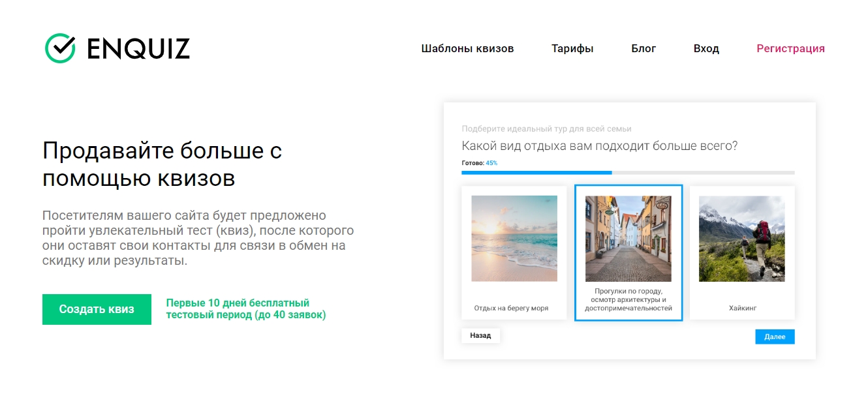
Task: Click the green Создать квиз button
Action: pos(97,309)
